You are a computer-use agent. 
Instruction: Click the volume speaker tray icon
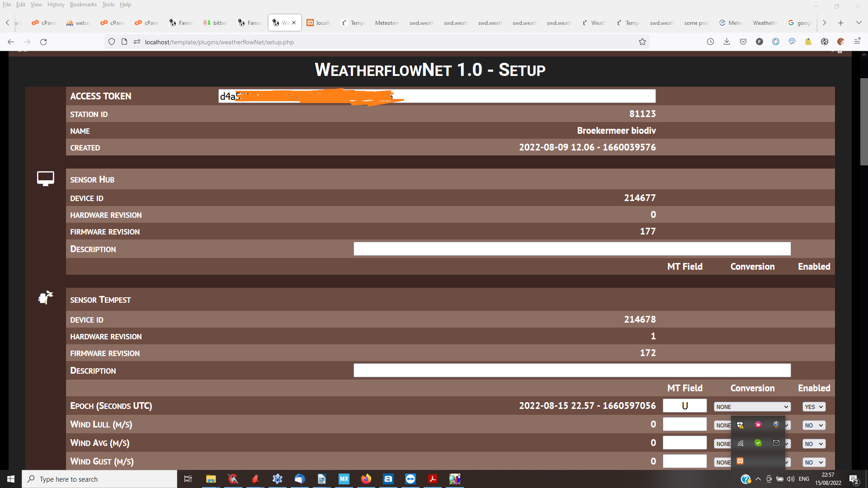point(791,479)
